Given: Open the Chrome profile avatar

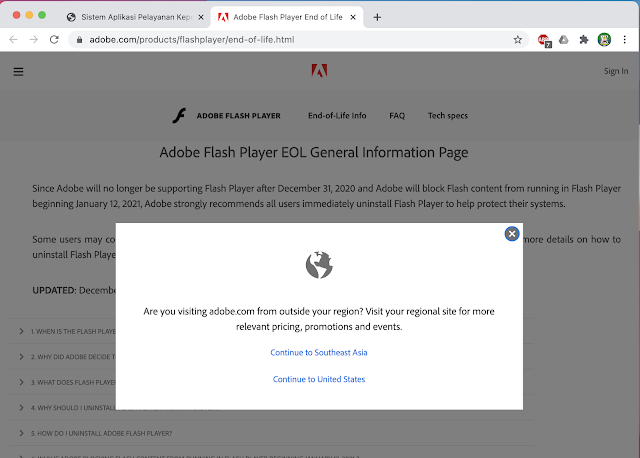Looking at the screenshot, I should (604, 40).
